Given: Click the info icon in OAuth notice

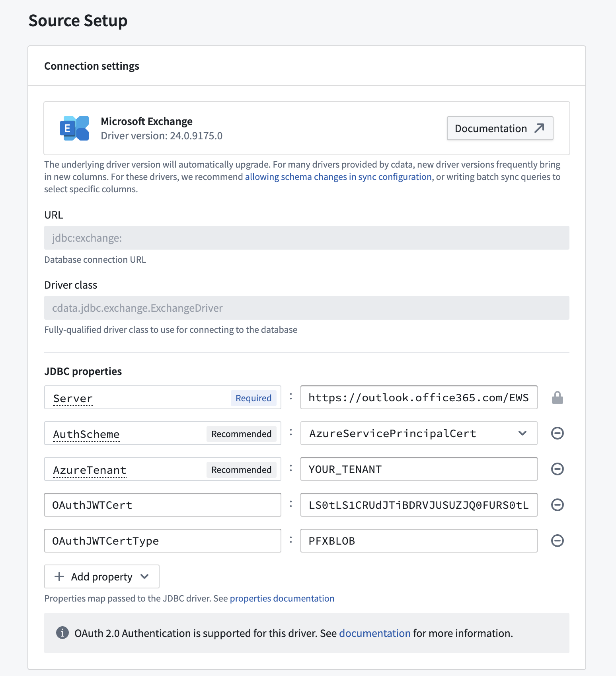Looking at the screenshot, I should [62, 633].
